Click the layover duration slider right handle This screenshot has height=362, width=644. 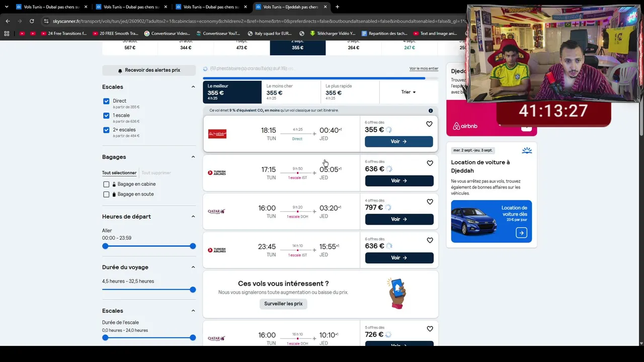tap(193, 338)
